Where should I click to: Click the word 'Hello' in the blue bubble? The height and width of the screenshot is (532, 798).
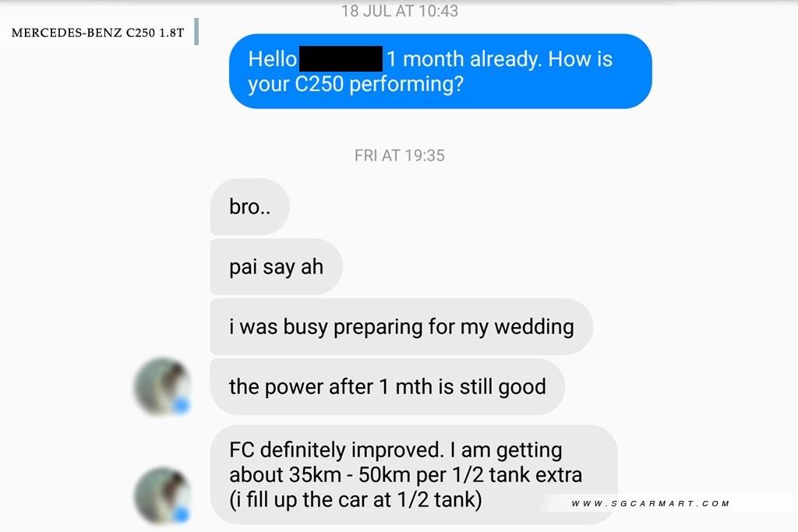[272, 59]
